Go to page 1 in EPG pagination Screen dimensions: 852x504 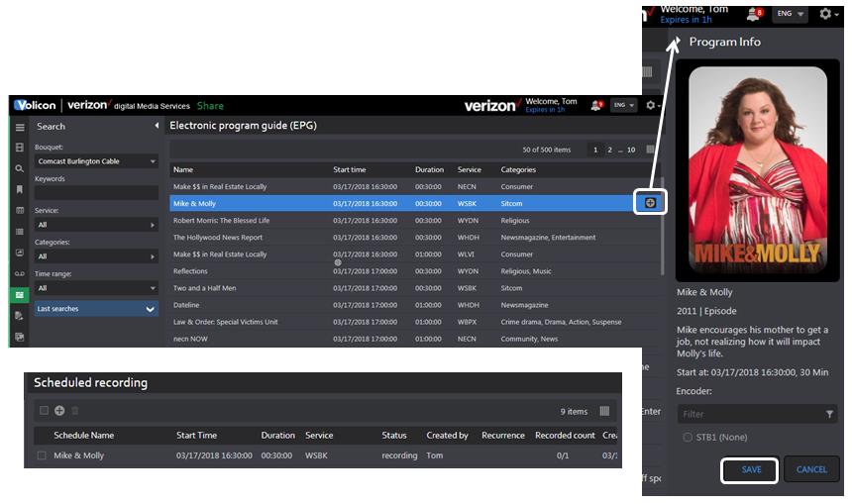[x=595, y=150]
